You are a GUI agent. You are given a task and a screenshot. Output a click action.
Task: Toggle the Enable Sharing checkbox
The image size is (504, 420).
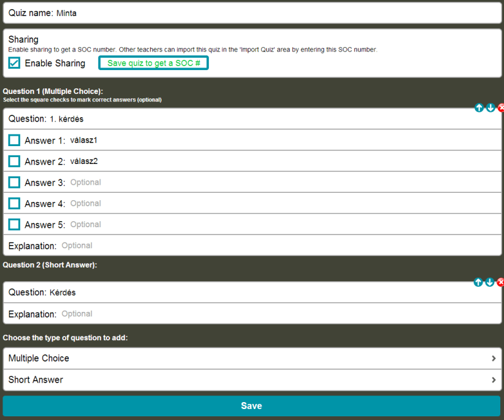14,63
